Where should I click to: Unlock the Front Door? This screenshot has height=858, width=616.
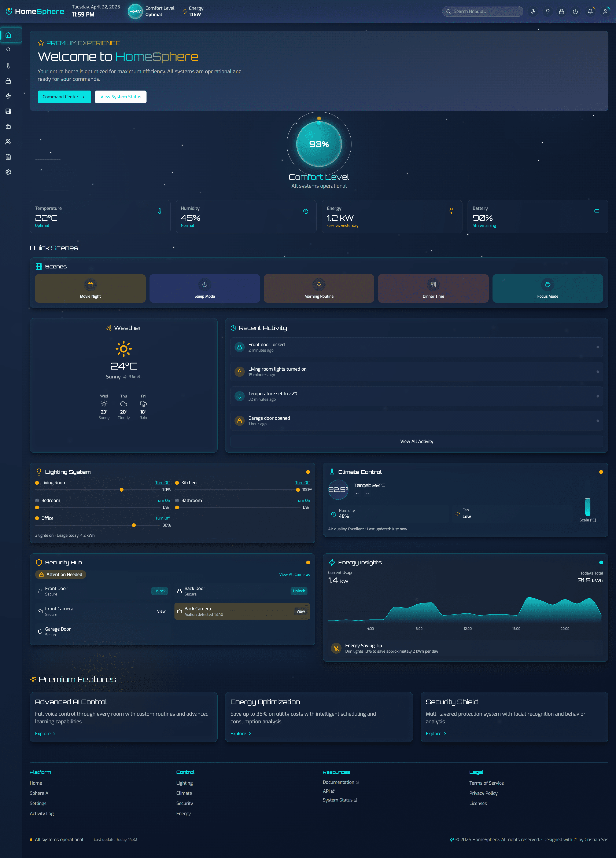[x=160, y=591]
